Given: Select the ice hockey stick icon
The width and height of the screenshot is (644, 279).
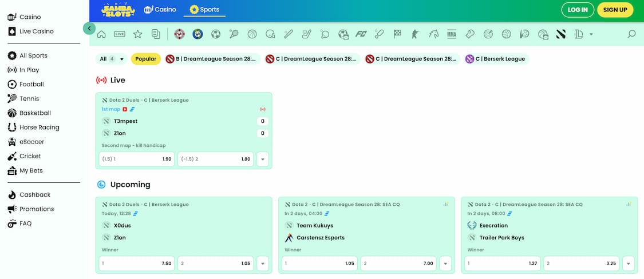Looking at the screenshot, I should [x=306, y=34].
